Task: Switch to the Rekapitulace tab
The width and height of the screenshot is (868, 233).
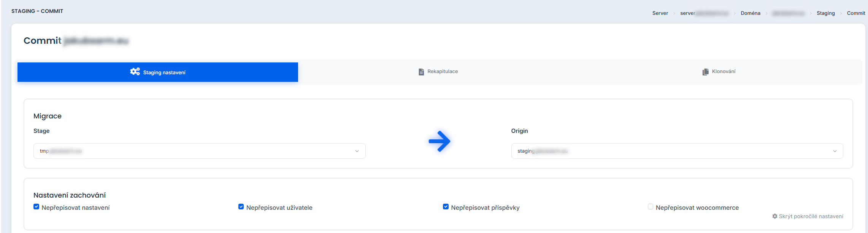Action: (442, 72)
